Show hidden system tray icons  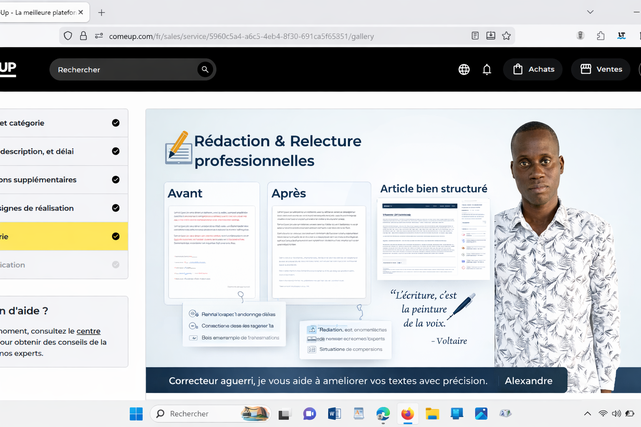click(587, 414)
